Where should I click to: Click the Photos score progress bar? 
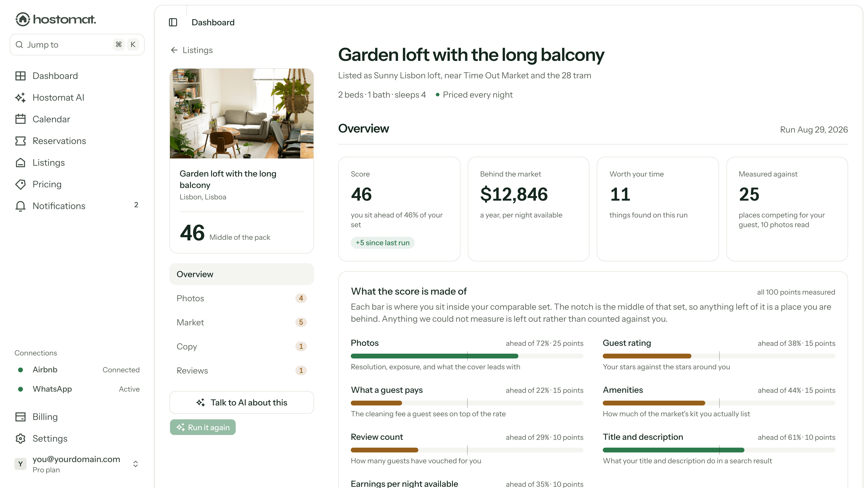click(x=467, y=356)
